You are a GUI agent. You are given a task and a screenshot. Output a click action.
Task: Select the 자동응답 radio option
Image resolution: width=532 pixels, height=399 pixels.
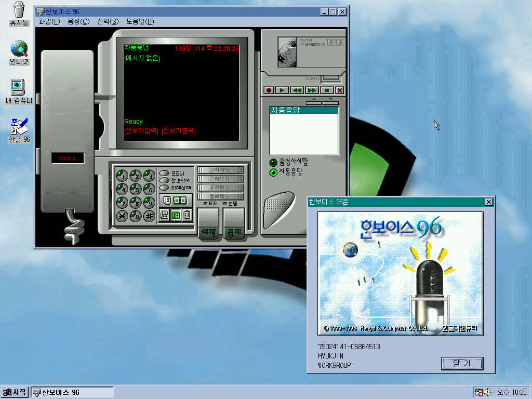pyautogui.click(x=273, y=172)
